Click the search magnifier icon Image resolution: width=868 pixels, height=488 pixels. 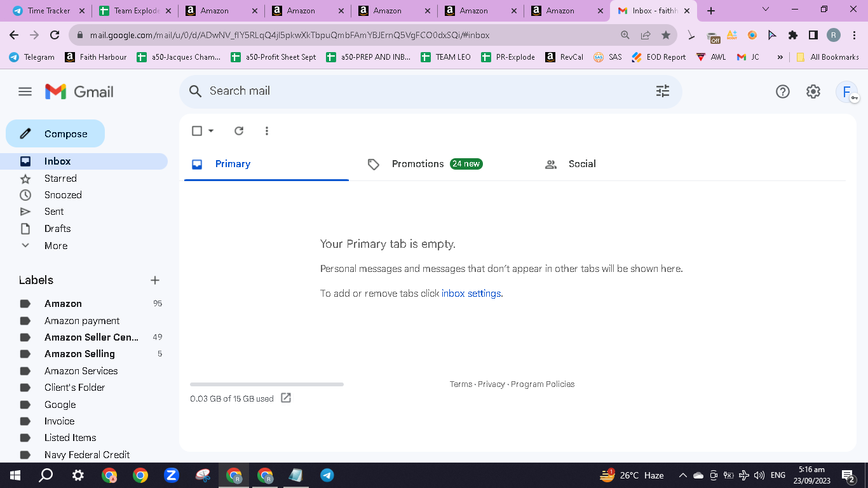(x=196, y=91)
